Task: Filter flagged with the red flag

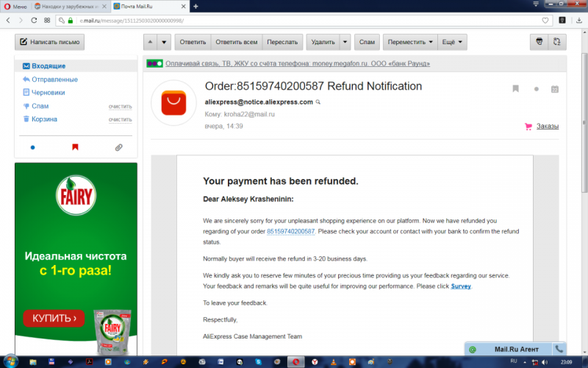Action: coord(75,146)
